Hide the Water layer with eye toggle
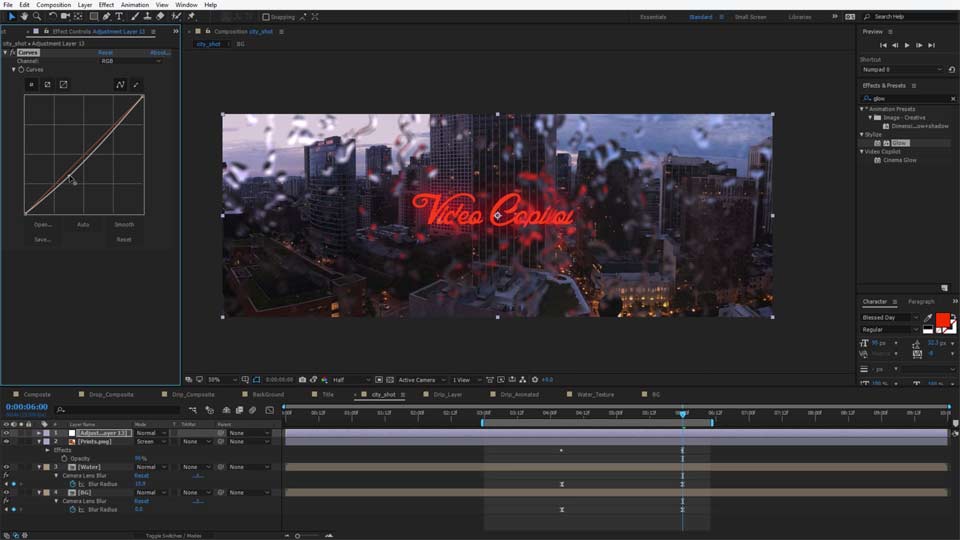 pyautogui.click(x=6, y=467)
